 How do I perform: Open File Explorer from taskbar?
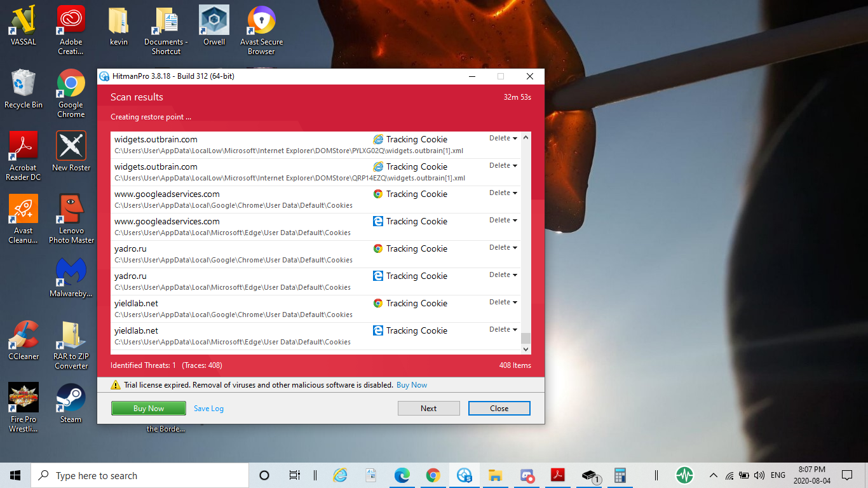coord(496,475)
